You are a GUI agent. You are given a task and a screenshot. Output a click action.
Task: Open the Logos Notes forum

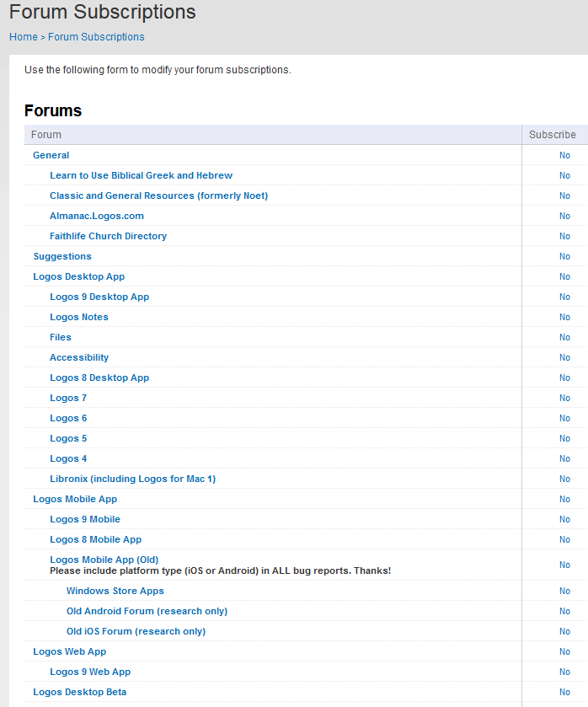[x=79, y=317]
